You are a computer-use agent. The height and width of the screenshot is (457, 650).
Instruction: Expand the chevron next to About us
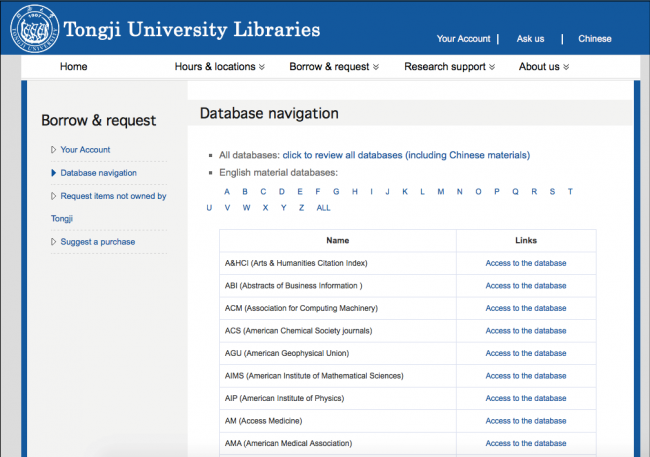pos(566,67)
